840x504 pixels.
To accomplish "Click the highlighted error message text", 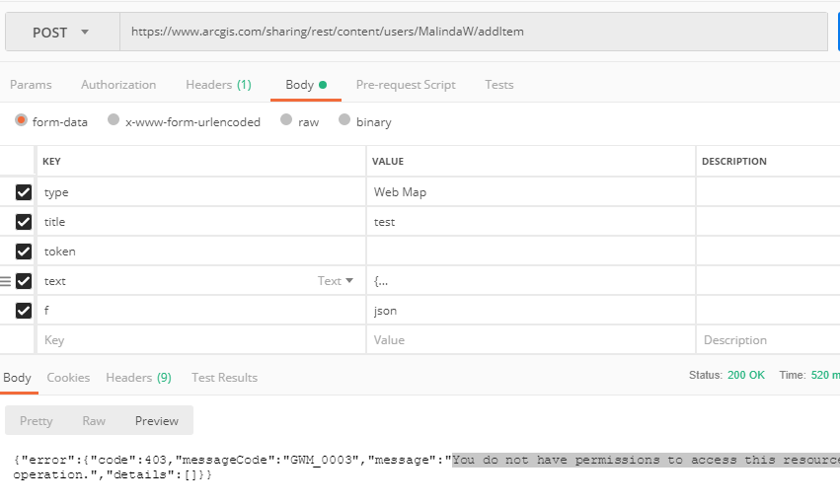I will 646,460.
